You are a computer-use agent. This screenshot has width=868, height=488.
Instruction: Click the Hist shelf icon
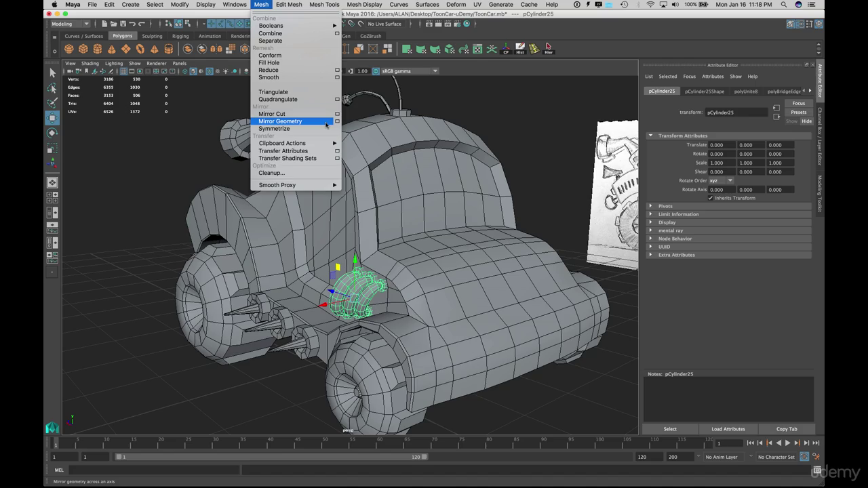coord(520,49)
